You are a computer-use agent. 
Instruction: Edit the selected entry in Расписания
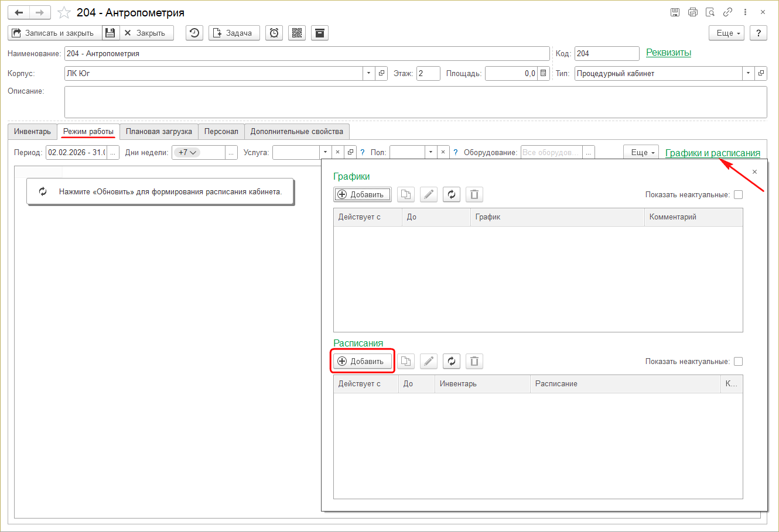429,361
